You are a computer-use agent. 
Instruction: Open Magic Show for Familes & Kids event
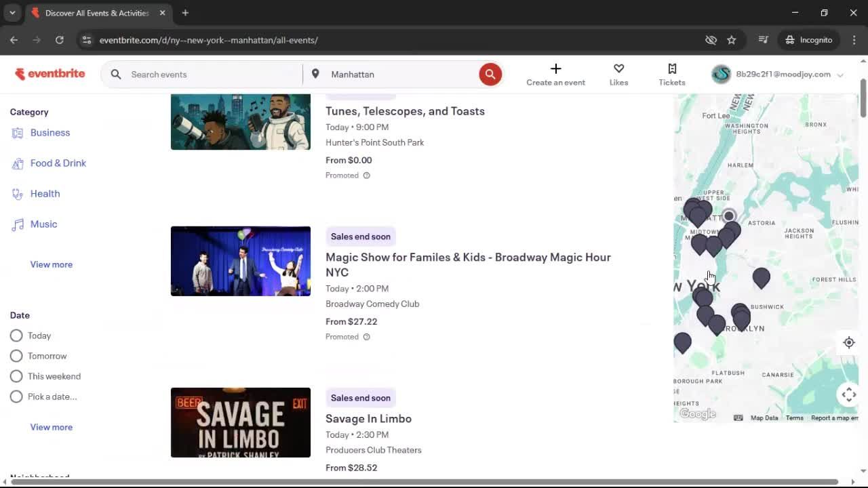click(468, 264)
